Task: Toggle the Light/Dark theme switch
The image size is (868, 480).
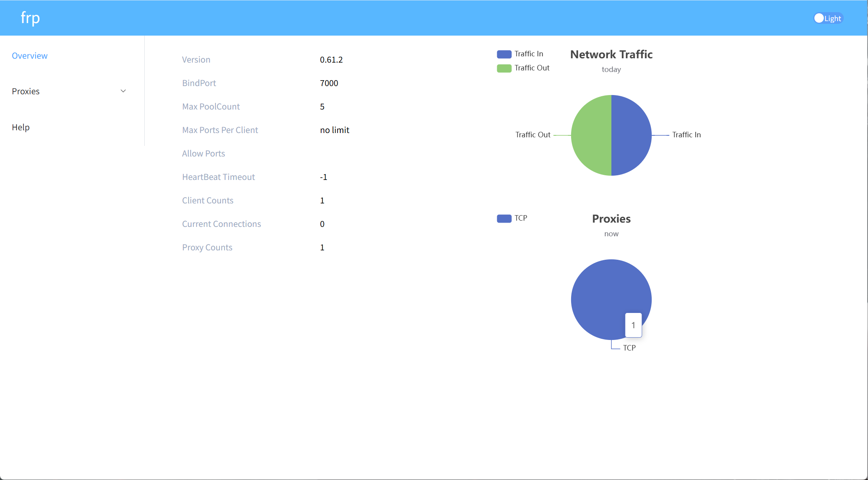Action: pyautogui.click(x=828, y=18)
